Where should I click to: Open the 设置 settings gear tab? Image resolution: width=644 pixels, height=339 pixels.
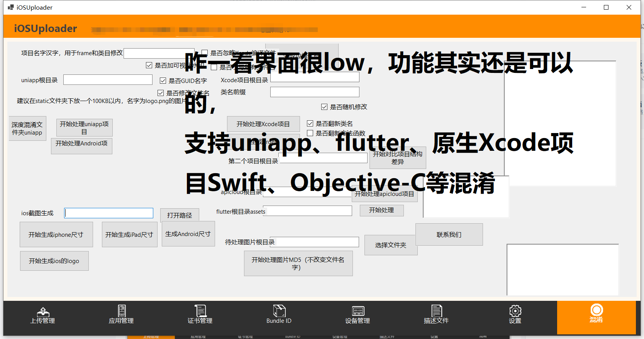tap(515, 315)
